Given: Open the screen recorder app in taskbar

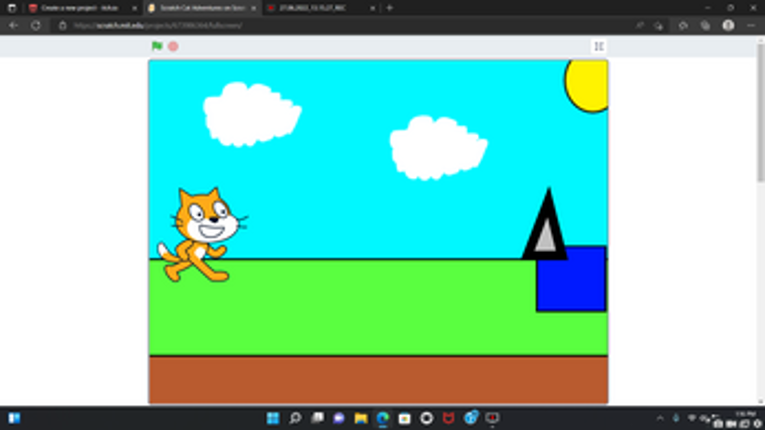Looking at the screenshot, I should (x=492, y=418).
